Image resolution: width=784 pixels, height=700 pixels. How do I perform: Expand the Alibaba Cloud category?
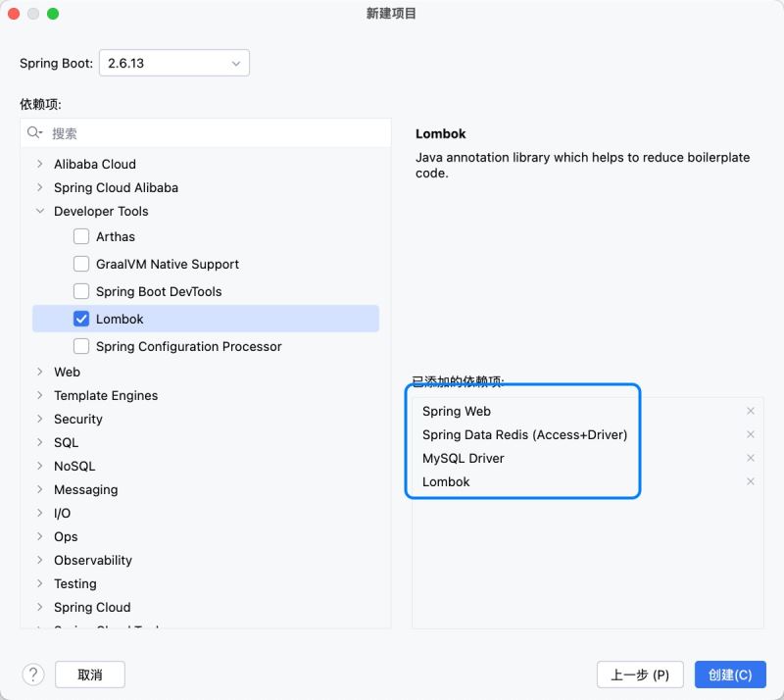click(40, 164)
